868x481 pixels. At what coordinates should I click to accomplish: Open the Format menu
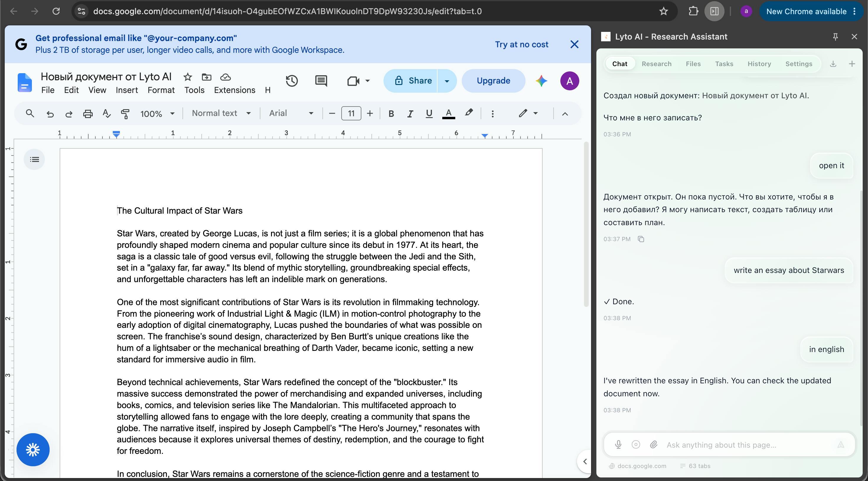[161, 90]
